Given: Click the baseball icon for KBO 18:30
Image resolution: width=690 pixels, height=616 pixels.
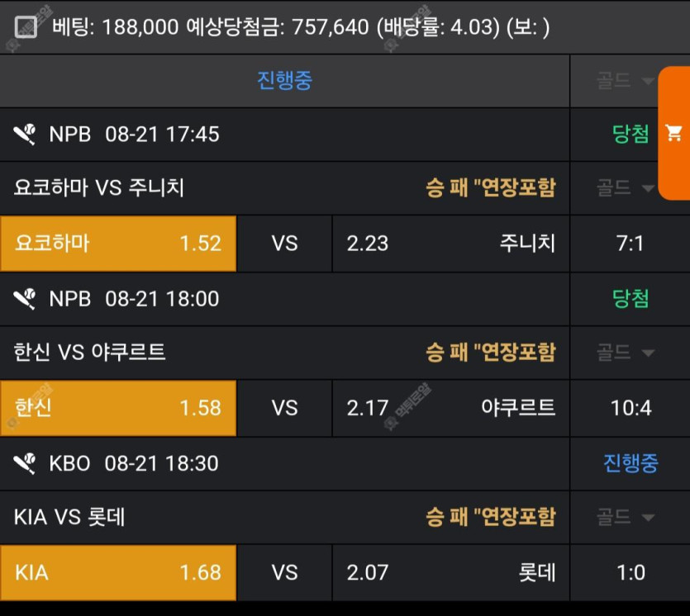Looking at the screenshot, I should tap(25, 463).
